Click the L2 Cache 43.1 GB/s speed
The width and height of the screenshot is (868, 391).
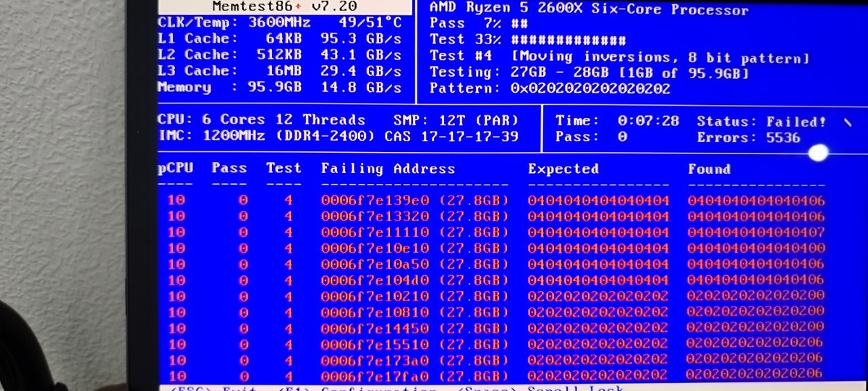pos(360,55)
